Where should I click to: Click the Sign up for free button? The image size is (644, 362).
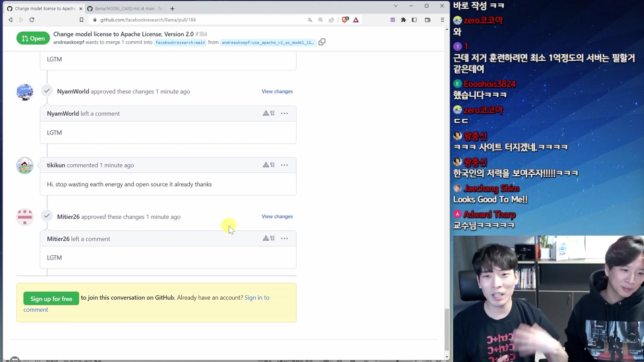pos(51,299)
